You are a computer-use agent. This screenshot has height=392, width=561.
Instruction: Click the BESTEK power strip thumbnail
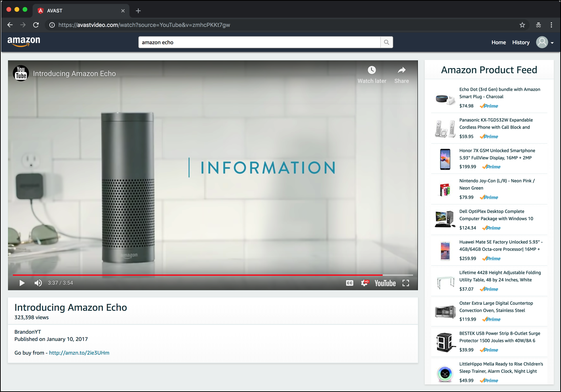tap(445, 342)
